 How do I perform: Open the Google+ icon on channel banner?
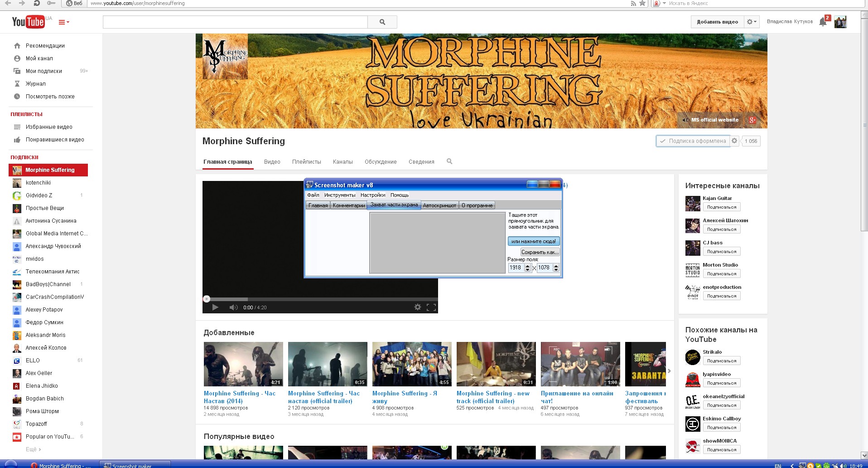point(752,120)
